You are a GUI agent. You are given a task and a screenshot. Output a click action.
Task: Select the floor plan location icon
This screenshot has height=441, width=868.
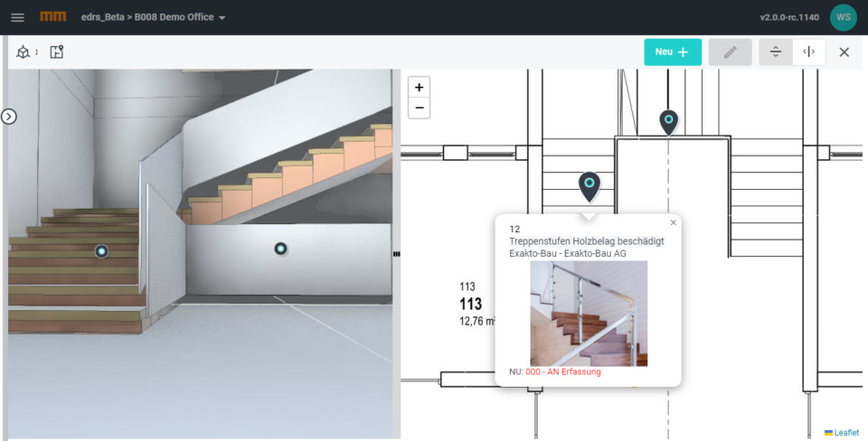(x=57, y=52)
